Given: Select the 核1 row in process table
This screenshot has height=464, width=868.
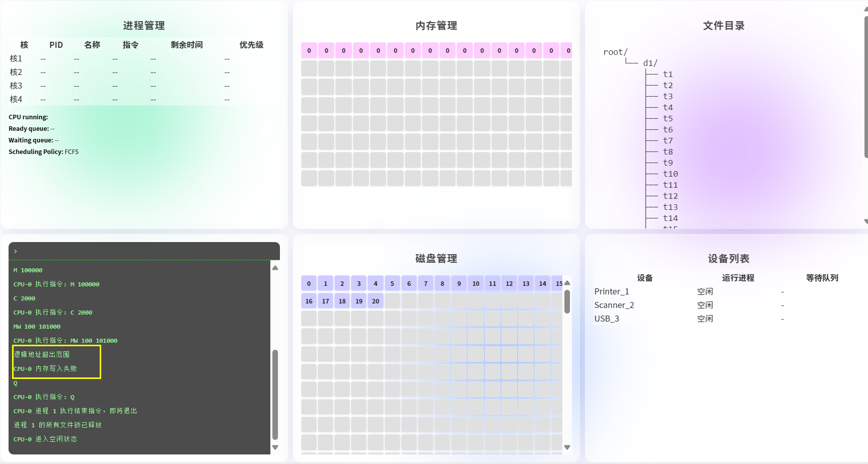Looking at the screenshot, I should (x=16, y=59).
